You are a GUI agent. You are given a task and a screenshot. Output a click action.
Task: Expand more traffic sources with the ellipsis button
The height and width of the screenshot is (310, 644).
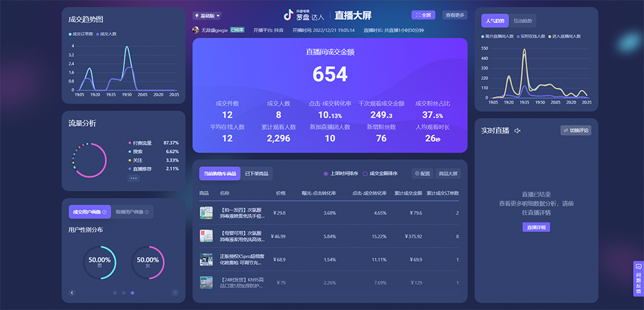133,178
